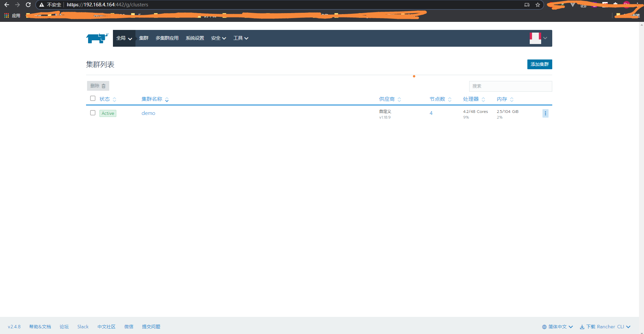Viewport: 644px width, 334px height.
Task: Open 帮助&文档 footer link
Action: coord(40,327)
